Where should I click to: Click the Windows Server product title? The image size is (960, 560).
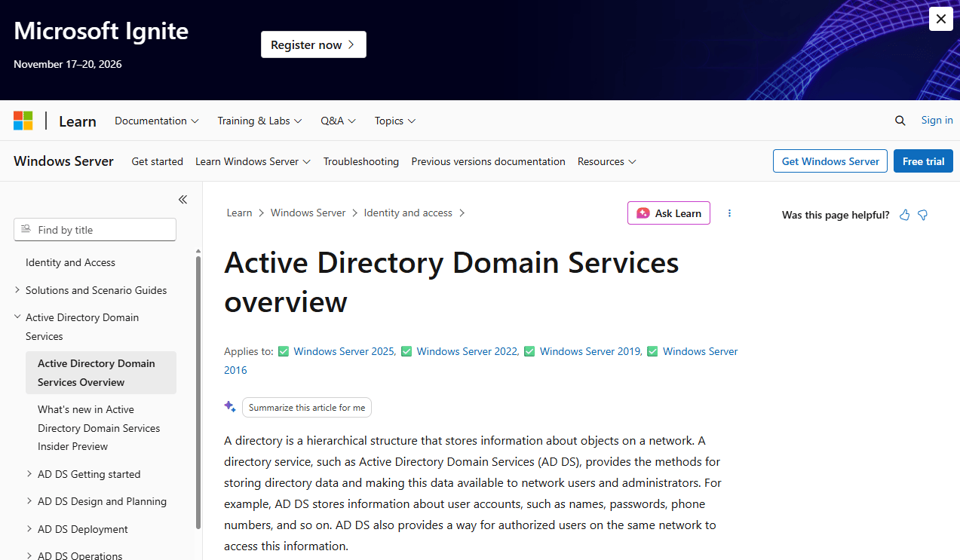pyautogui.click(x=63, y=161)
